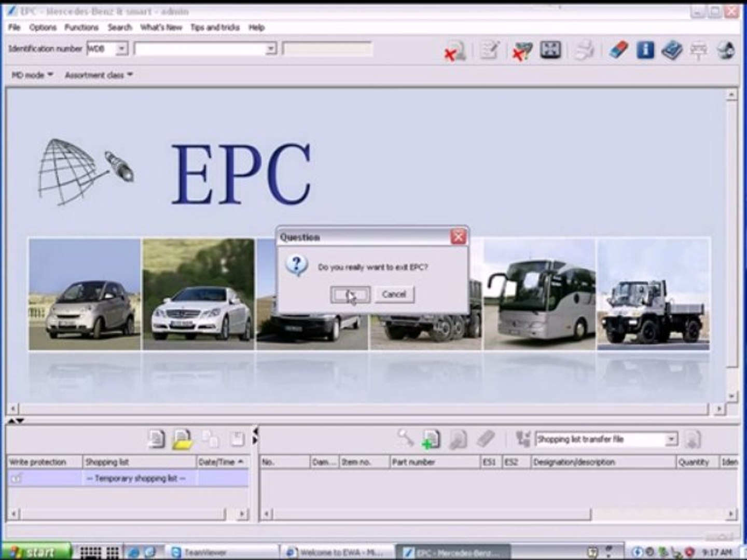Click the printer toolbar icon
Viewport: 747px width, 560px height.
click(584, 50)
